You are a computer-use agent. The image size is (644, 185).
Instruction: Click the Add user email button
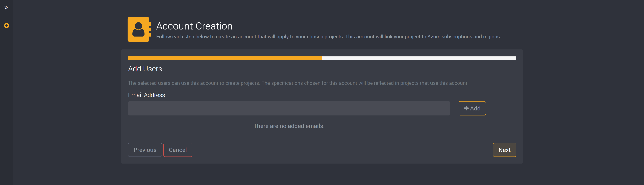click(472, 108)
